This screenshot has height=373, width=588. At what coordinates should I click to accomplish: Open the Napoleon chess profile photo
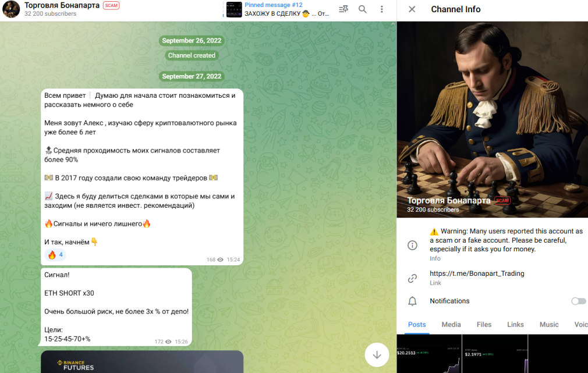(x=493, y=119)
